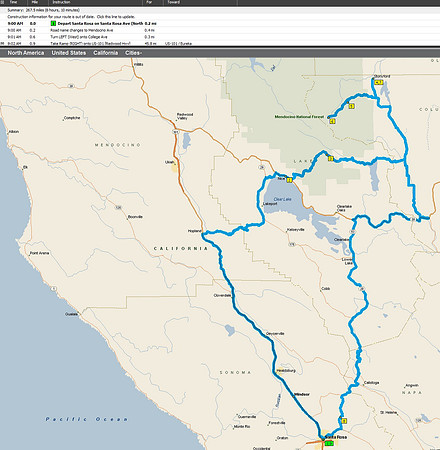Click yellow stop marker 2 at Nice
440x450 pixels.
[x=289, y=180]
